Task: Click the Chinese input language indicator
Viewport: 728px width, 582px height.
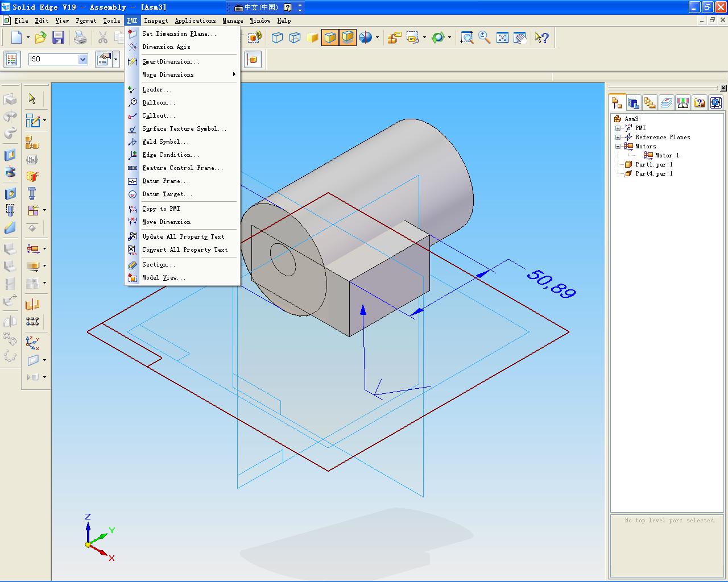Action: 257,7
